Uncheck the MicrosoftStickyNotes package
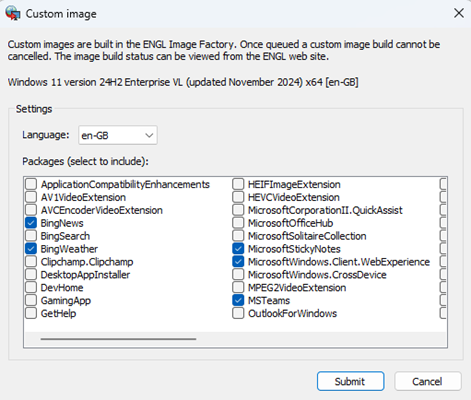This screenshot has width=471, height=400. [x=238, y=249]
